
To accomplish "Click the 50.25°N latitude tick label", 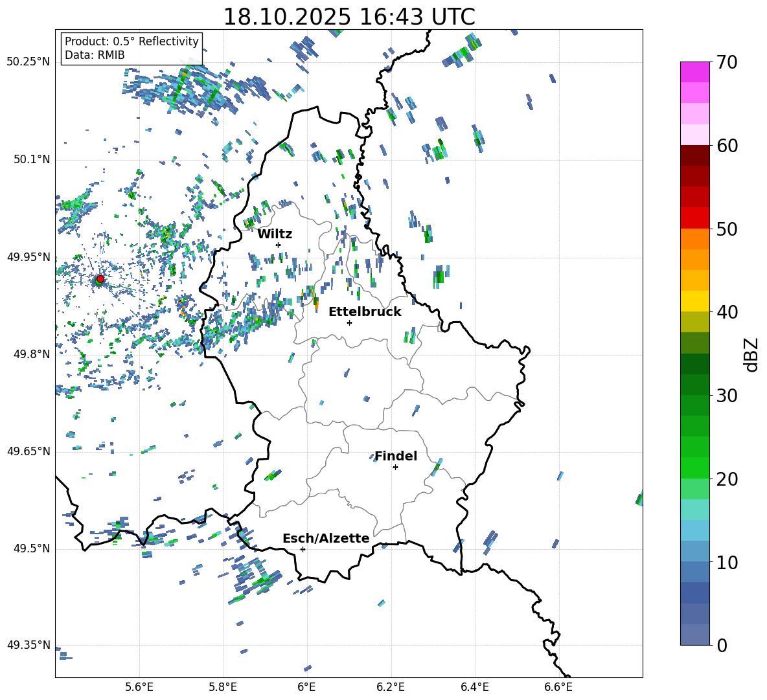I will (x=29, y=62).
